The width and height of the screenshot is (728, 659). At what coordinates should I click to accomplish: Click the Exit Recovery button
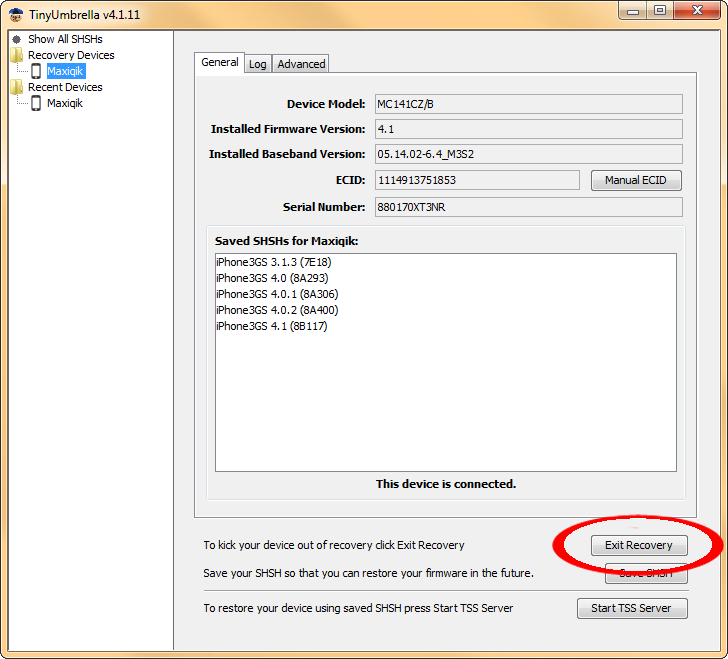click(639, 545)
